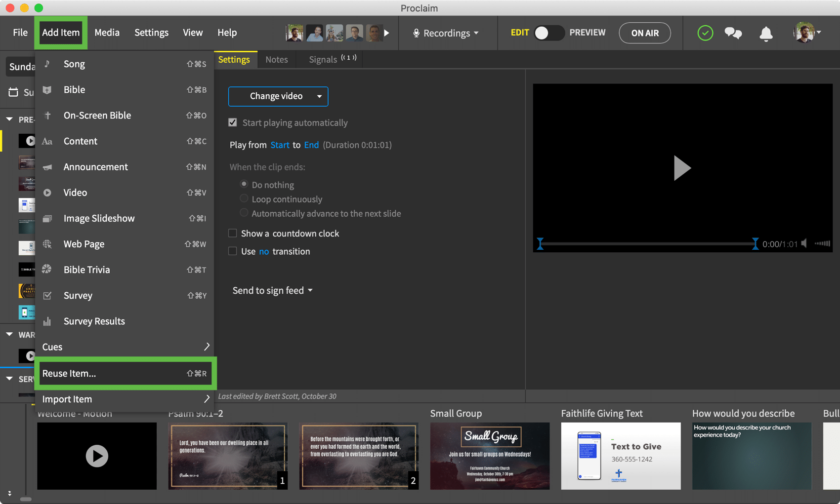Image resolution: width=840 pixels, height=504 pixels.
Task: Click the Image Slideshow stacked images icon
Action: (x=47, y=218)
